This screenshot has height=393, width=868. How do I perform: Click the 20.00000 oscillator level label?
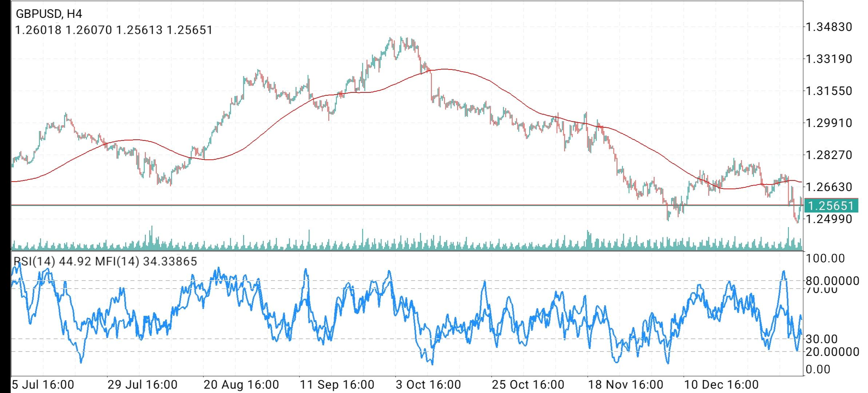[x=832, y=352]
